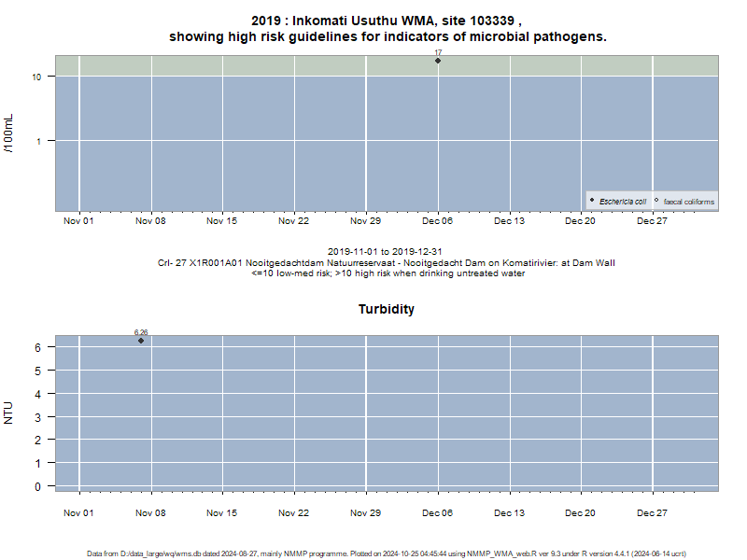Viewport: 747px width, 560px height.
Task: Click the 'showing high risk guidelines' title line
Action: [388, 36]
